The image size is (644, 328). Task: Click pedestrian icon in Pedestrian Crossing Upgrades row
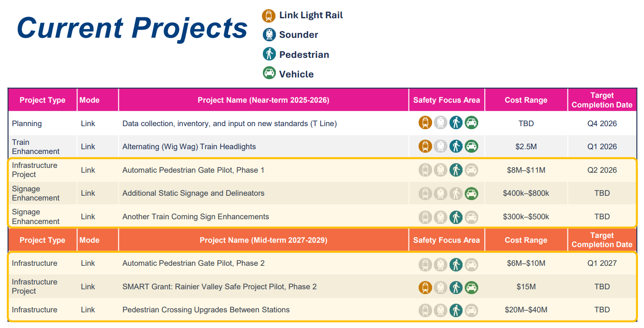click(x=456, y=310)
